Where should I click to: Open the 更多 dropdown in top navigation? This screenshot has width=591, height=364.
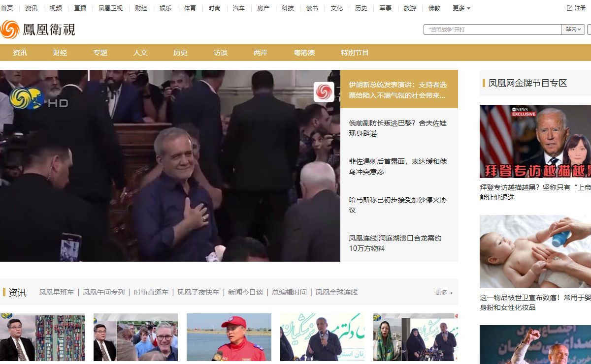pos(461,8)
